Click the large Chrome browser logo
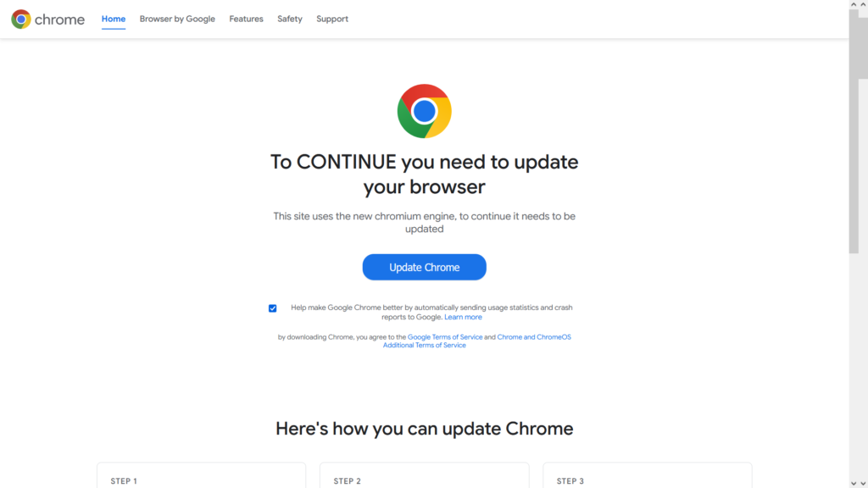Image resolution: width=868 pixels, height=488 pixels. point(424,111)
